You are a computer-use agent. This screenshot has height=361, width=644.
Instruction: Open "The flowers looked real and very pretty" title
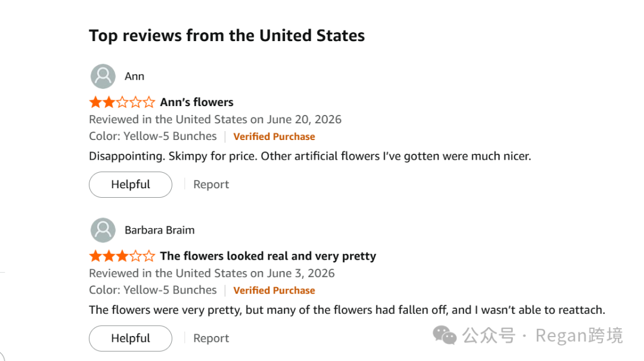tap(268, 256)
